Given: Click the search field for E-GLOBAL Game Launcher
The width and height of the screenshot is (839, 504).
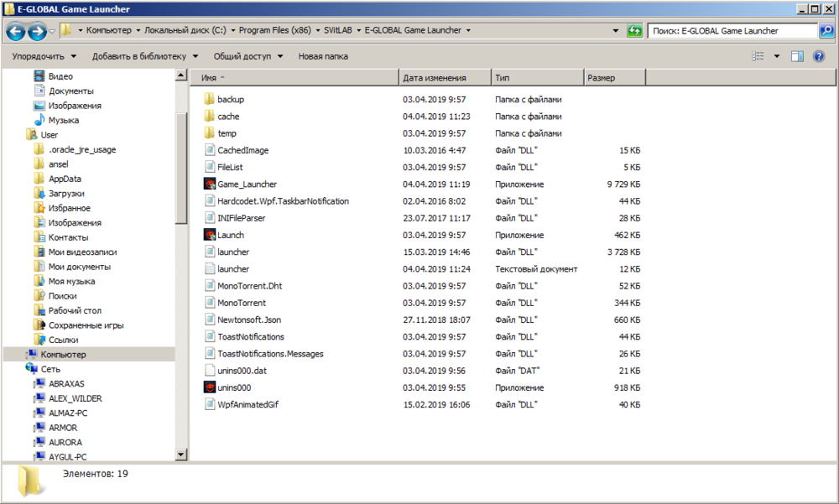Looking at the screenshot, I should coord(730,31).
